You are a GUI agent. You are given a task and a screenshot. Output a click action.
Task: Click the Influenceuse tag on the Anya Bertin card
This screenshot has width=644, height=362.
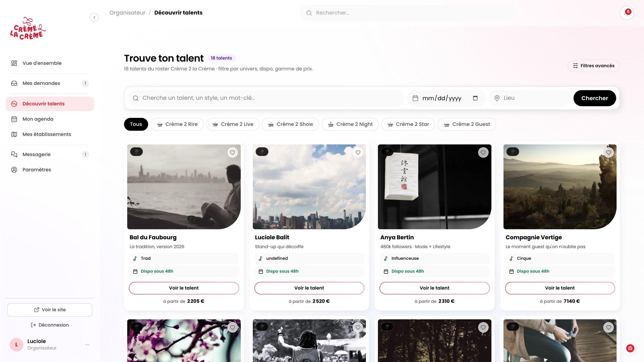click(434, 258)
